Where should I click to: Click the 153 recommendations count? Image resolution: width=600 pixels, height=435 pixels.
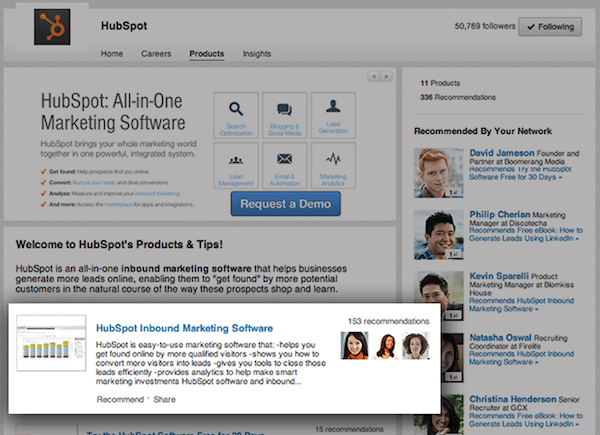(x=388, y=321)
